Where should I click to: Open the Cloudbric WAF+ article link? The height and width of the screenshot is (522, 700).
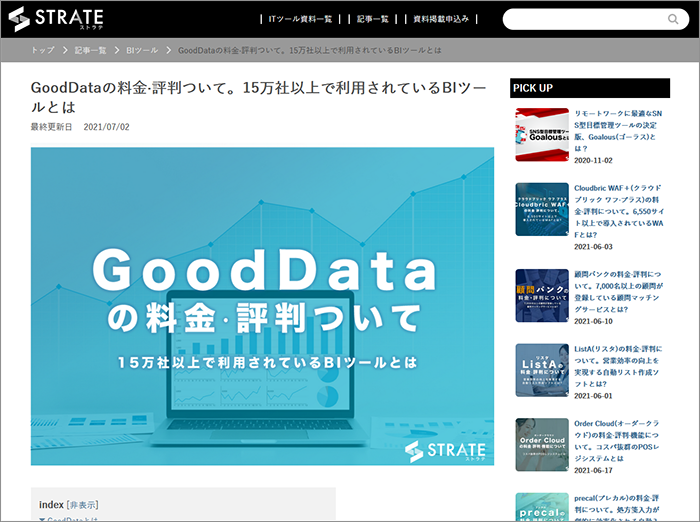point(619,211)
